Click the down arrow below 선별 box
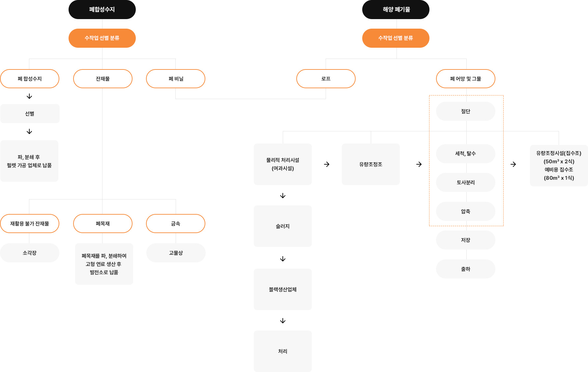This screenshot has height=372, width=588. coord(29,132)
